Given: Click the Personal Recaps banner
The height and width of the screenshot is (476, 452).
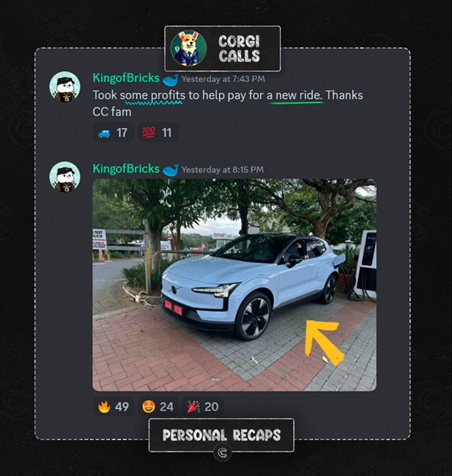Looking at the screenshot, I should [222, 435].
